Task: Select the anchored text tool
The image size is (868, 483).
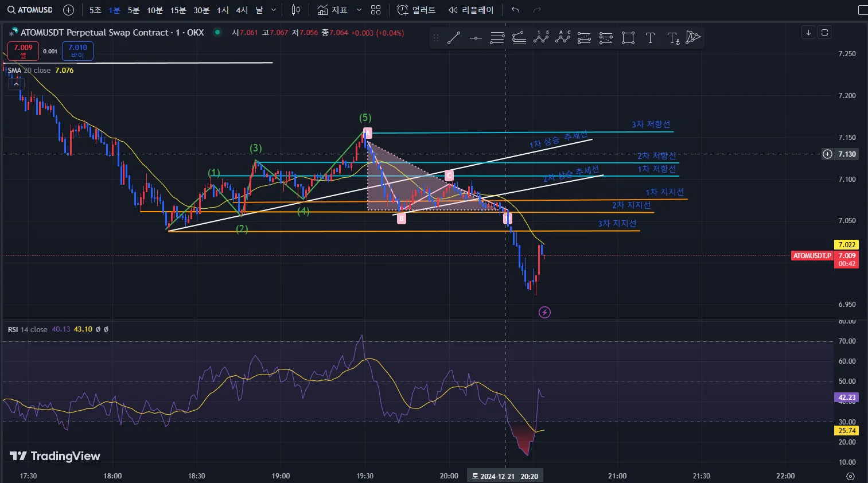Action: 674,38
